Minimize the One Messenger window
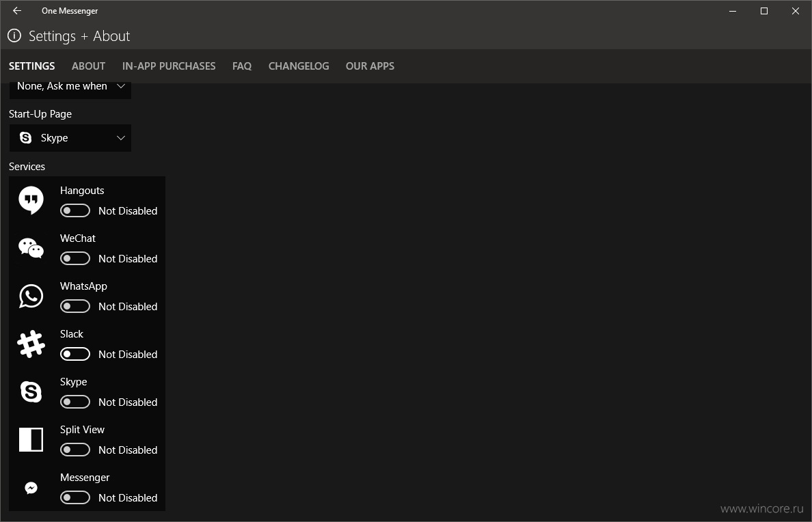This screenshot has height=522, width=812. 732,11
